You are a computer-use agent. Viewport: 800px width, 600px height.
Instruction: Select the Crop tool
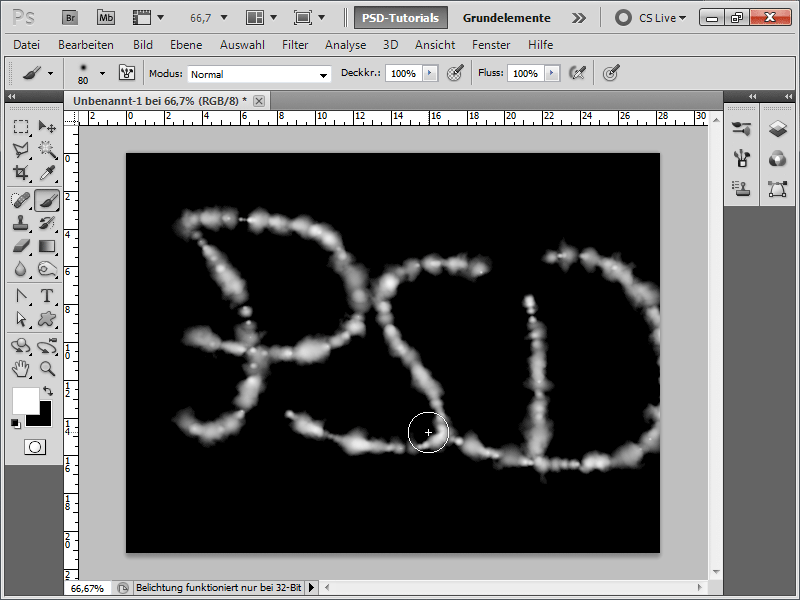click(21, 173)
